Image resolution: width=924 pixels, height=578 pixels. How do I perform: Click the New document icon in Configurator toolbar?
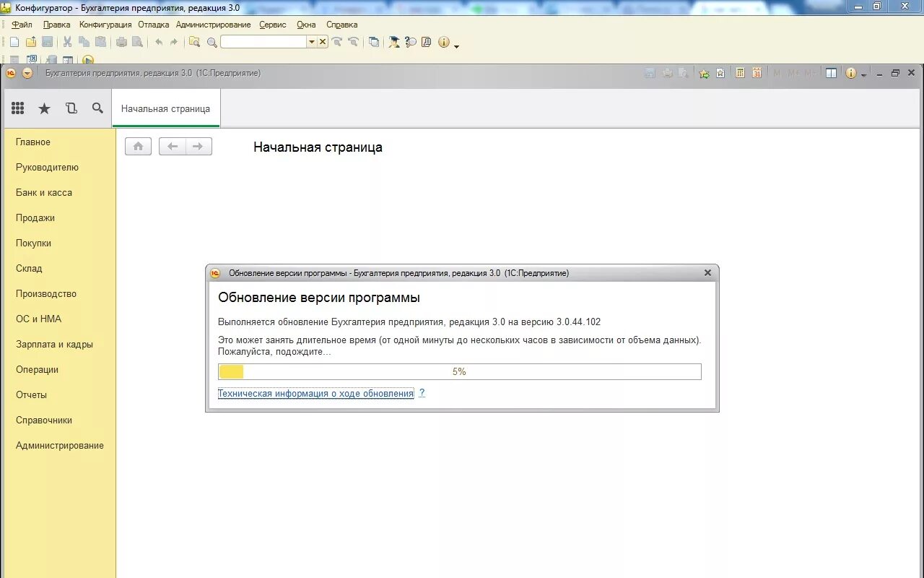14,42
